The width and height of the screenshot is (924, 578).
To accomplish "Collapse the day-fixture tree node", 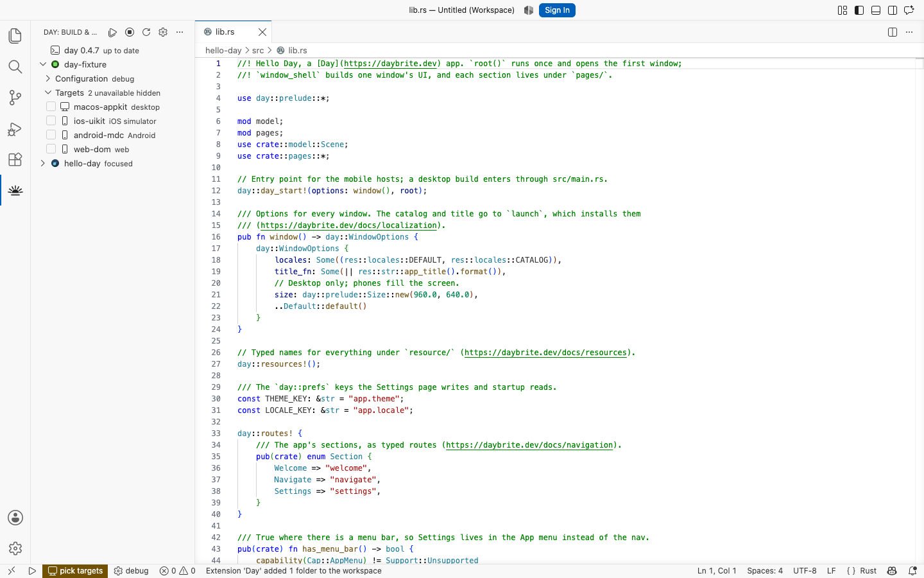I will [x=43, y=64].
